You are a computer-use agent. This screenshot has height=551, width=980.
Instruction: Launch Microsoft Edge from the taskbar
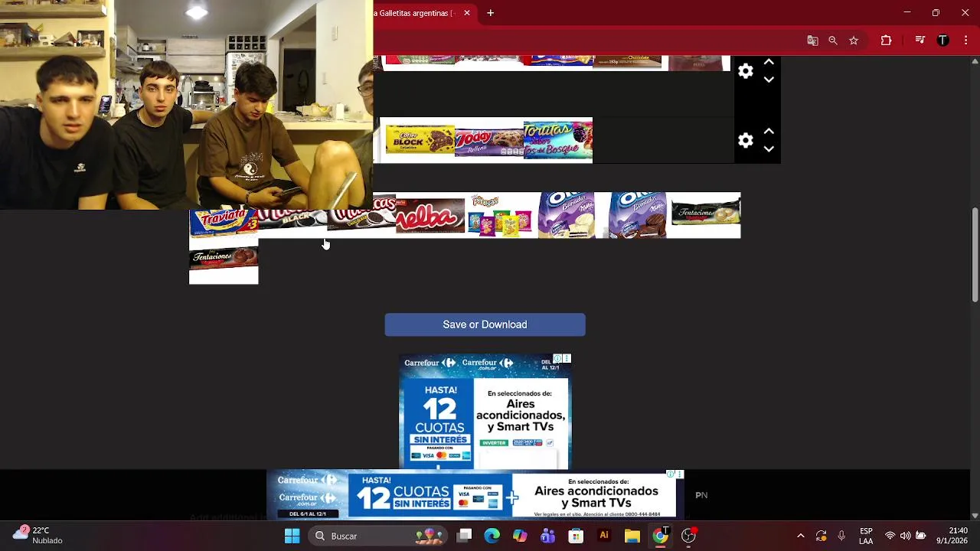pos(492,536)
